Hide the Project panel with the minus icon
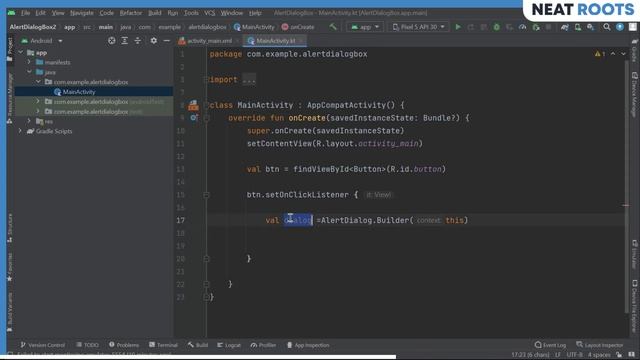The image size is (640, 360). coord(167,41)
